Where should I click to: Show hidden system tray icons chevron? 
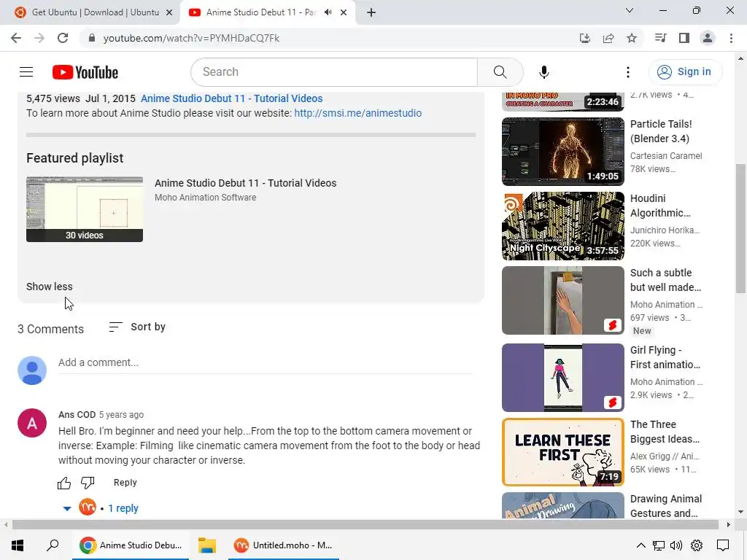tap(640, 545)
